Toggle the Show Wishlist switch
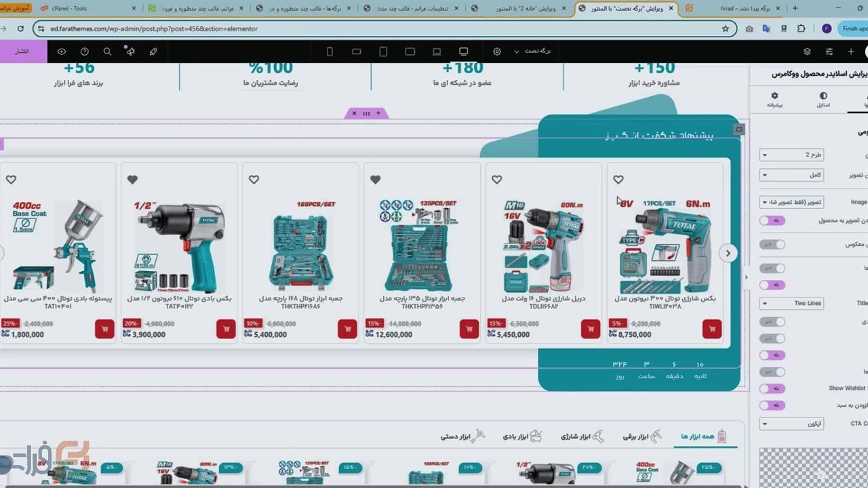This screenshot has height=488, width=868. 772,388
